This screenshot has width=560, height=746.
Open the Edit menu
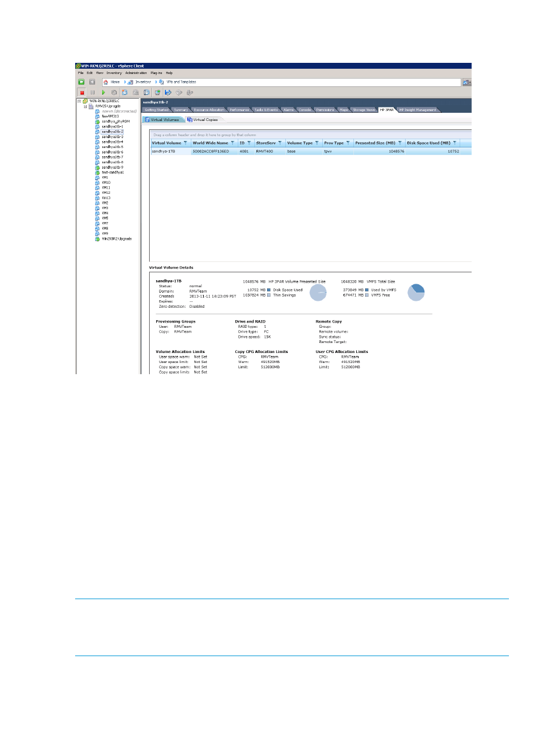click(x=90, y=73)
